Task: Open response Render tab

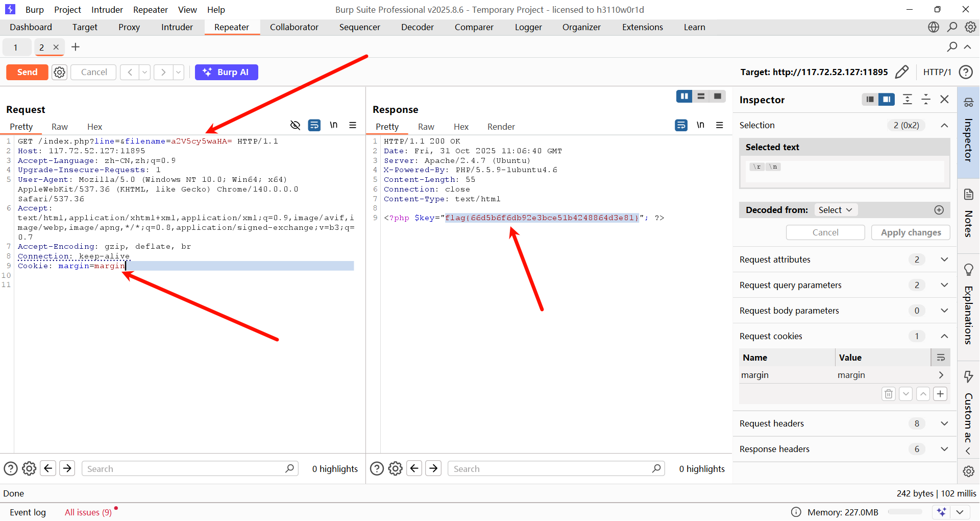Action: (501, 127)
